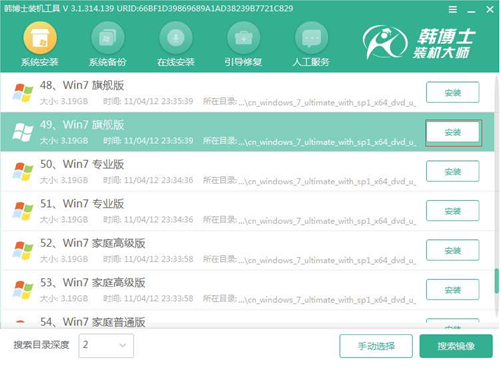
Task: Click the 手动选择 manual select button
Action: tap(376, 346)
